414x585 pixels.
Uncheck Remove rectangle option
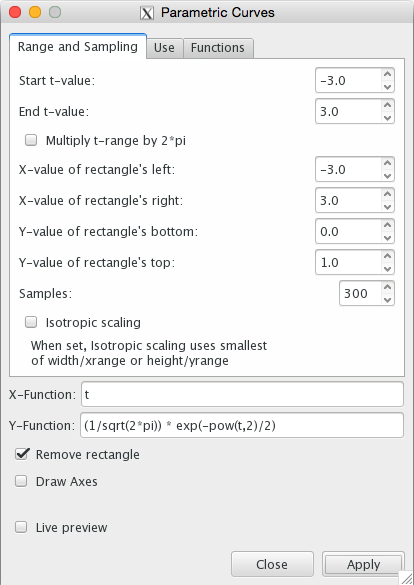click(22, 454)
